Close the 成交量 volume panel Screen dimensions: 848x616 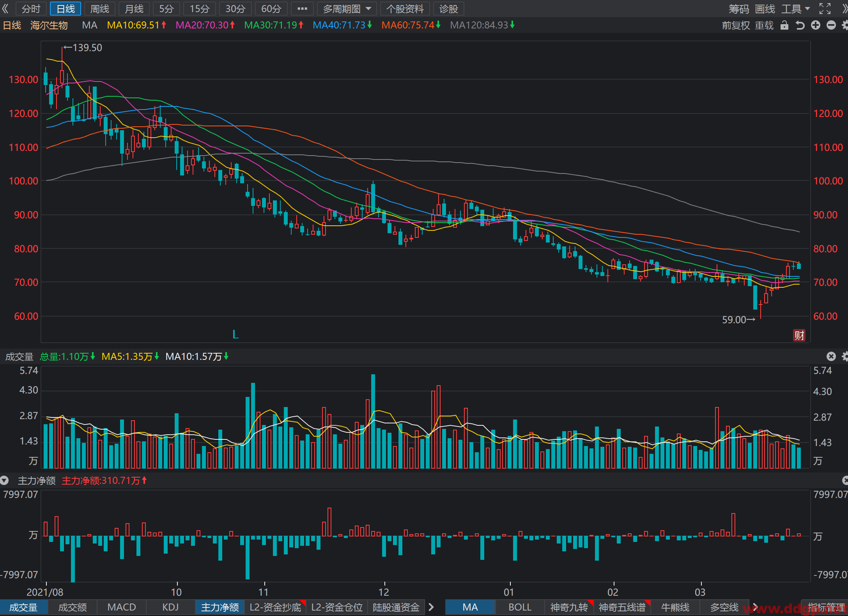831,356
